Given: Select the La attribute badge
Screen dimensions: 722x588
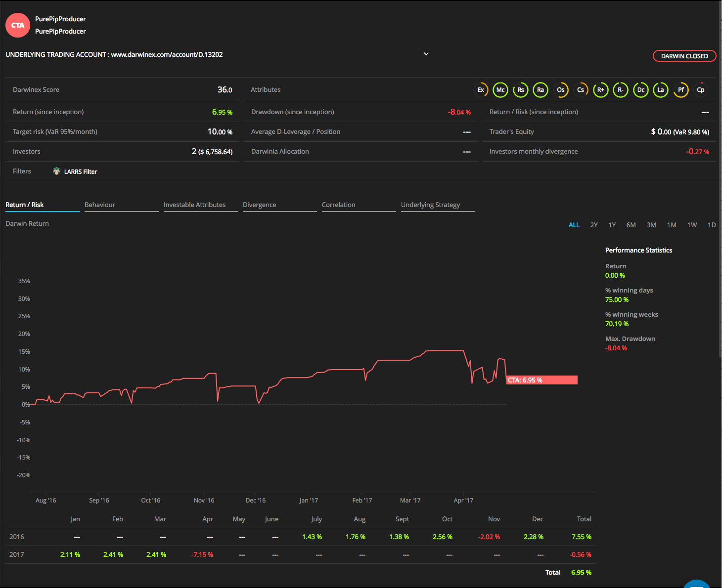Looking at the screenshot, I should pyautogui.click(x=661, y=90).
